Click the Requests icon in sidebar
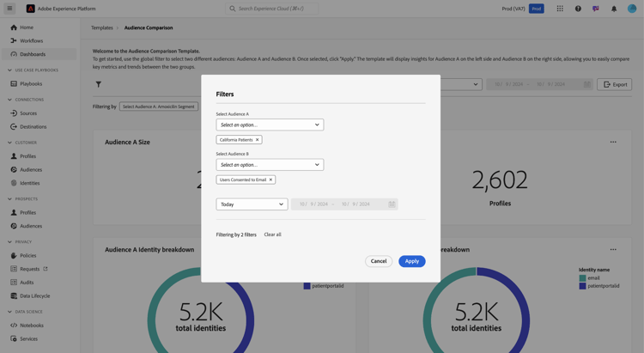Image resolution: width=644 pixels, height=353 pixels. [x=14, y=269]
